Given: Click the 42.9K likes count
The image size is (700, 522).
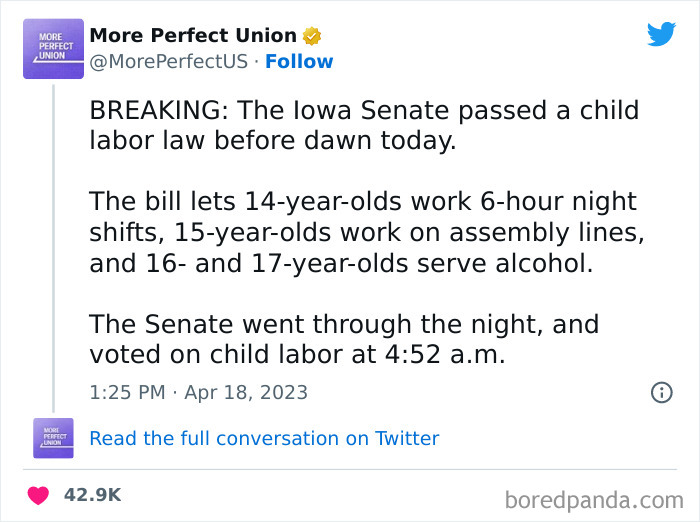Looking at the screenshot, I should point(92,495).
